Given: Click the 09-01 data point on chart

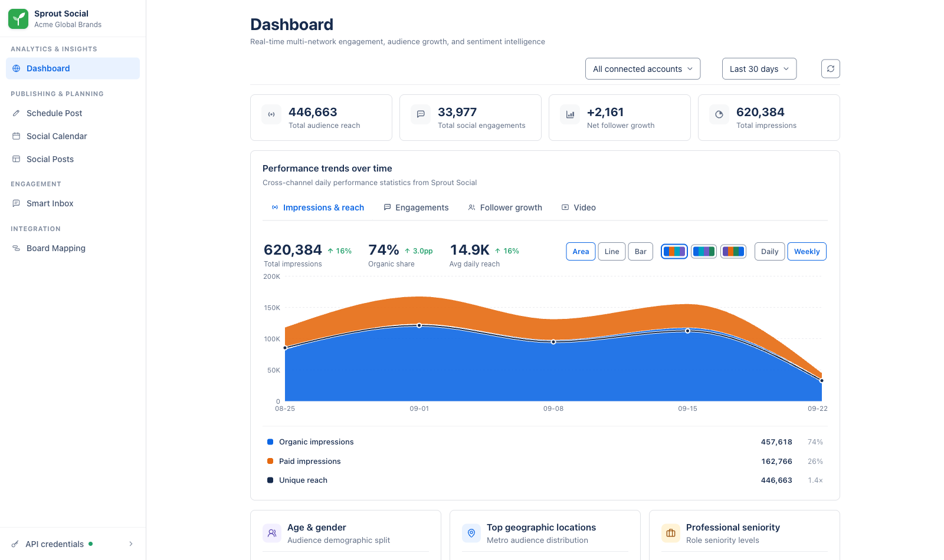Looking at the screenshot, I should click(419, 325).
